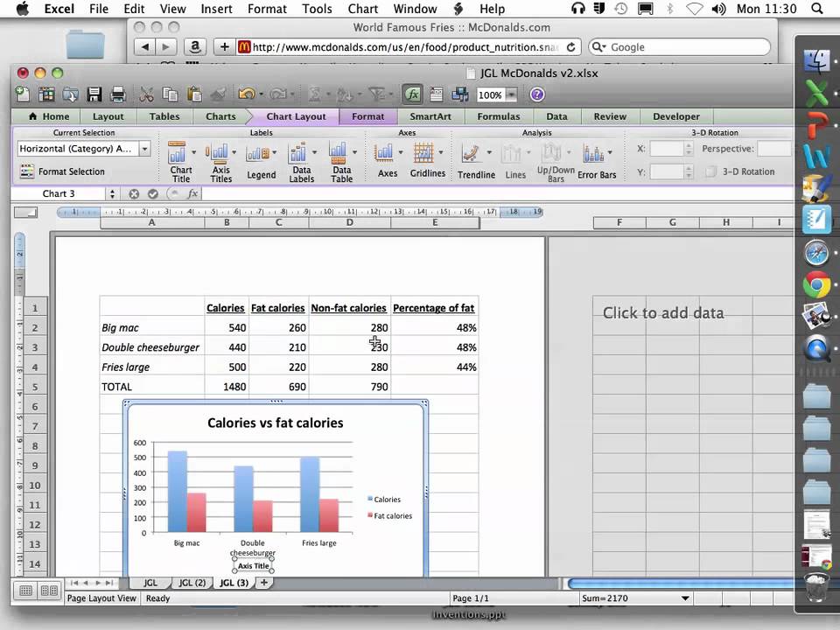Open Google Chrome from the Dock

coord(816,284)
